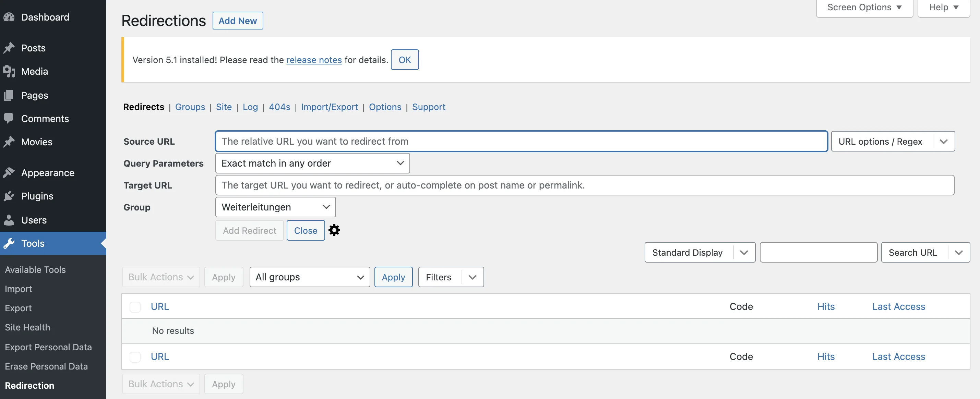
Task: Click the Plugins plug icon
Action: point(9,196)
